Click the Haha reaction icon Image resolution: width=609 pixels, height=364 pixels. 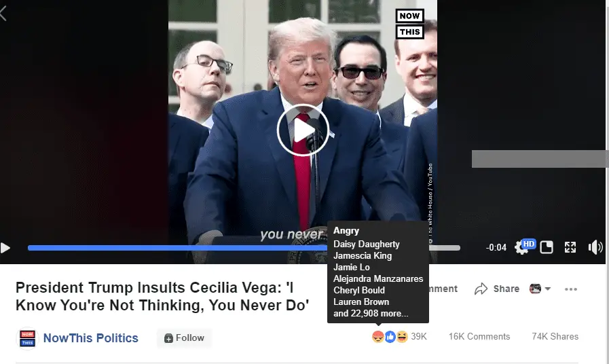point(402,336)
